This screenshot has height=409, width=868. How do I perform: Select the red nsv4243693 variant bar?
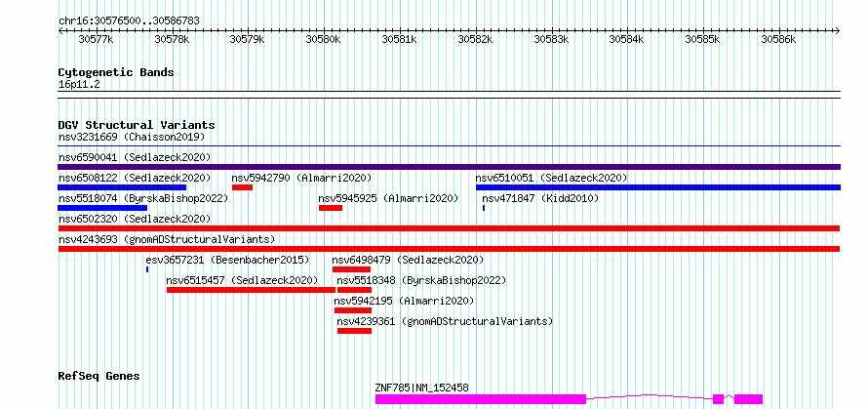(449, 249)
